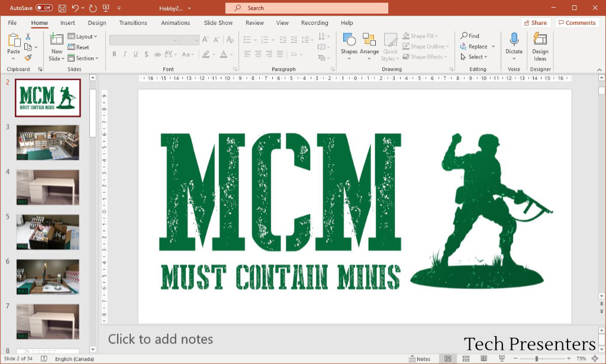The width and height of the screenshot is (606, 364).
Task: Click the 75% zoom level
Action: pyautogui.click(x=581, y=359)
